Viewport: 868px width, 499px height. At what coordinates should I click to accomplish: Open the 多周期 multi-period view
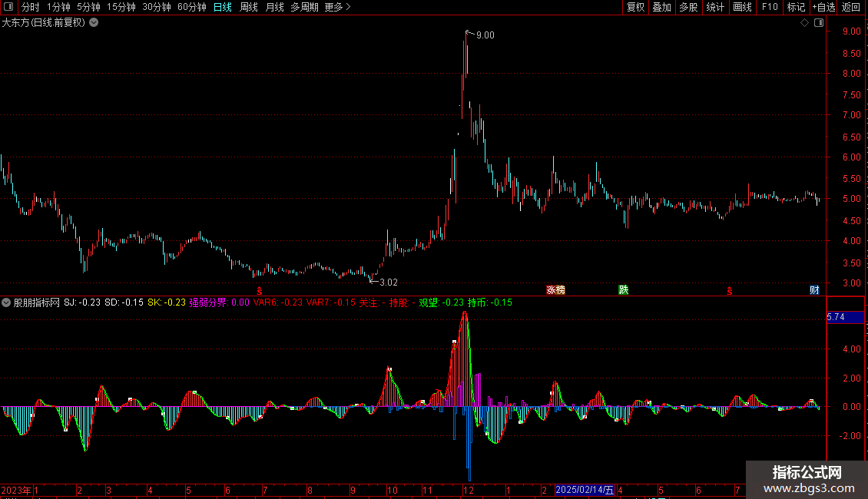304,7
